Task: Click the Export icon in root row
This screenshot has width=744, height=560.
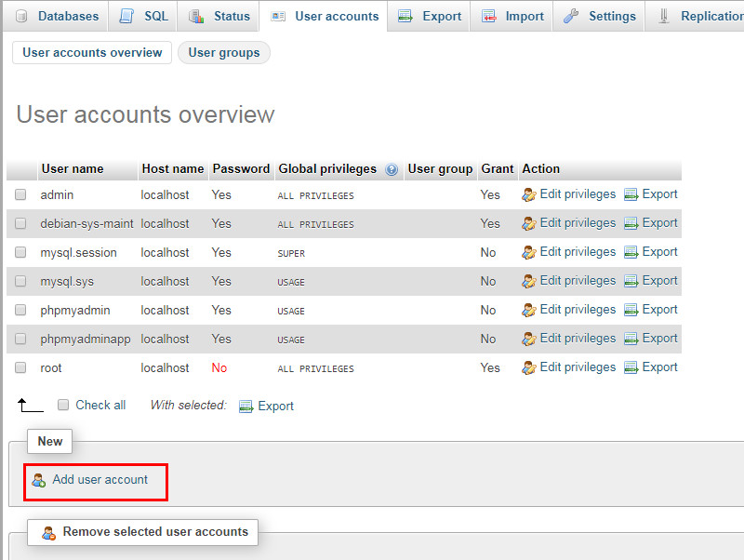Action: pos(631,368)
